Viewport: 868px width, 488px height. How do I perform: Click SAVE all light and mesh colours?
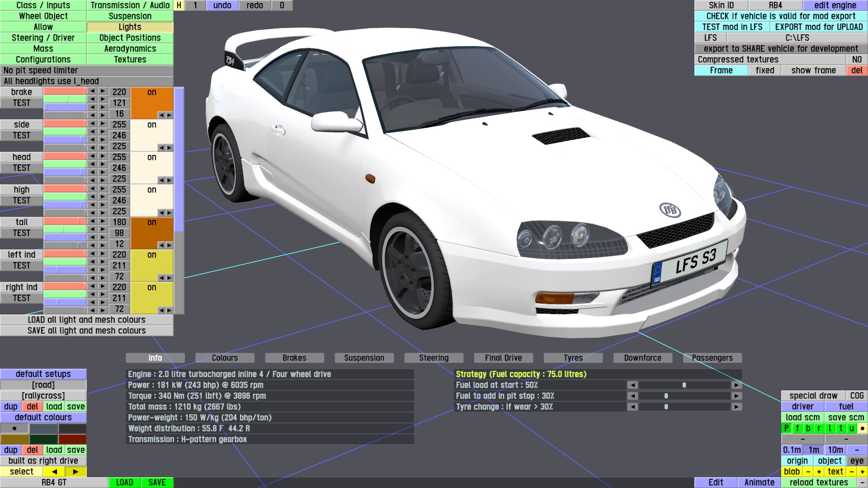(86, 331)
